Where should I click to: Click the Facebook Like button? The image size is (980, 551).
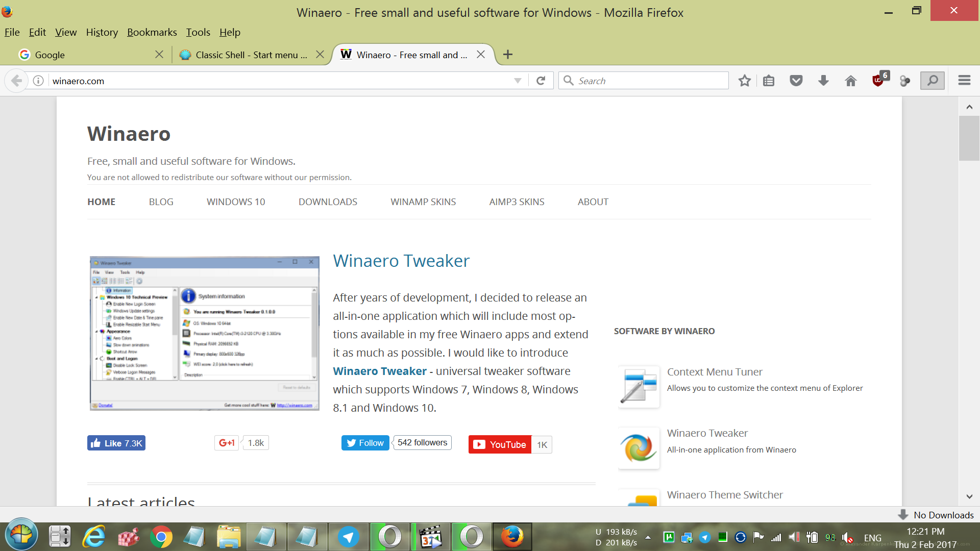pyautogui.click(x=116, y=443)
